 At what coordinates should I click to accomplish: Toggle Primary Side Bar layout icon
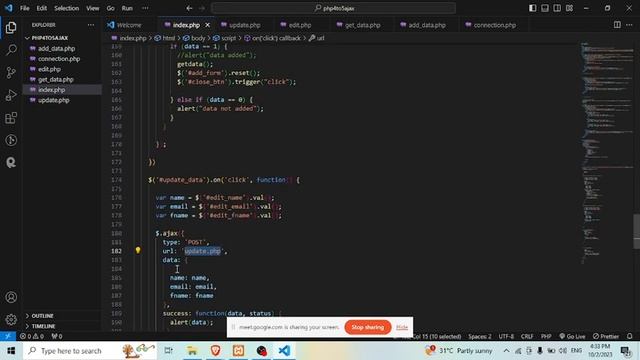[533, 8]
